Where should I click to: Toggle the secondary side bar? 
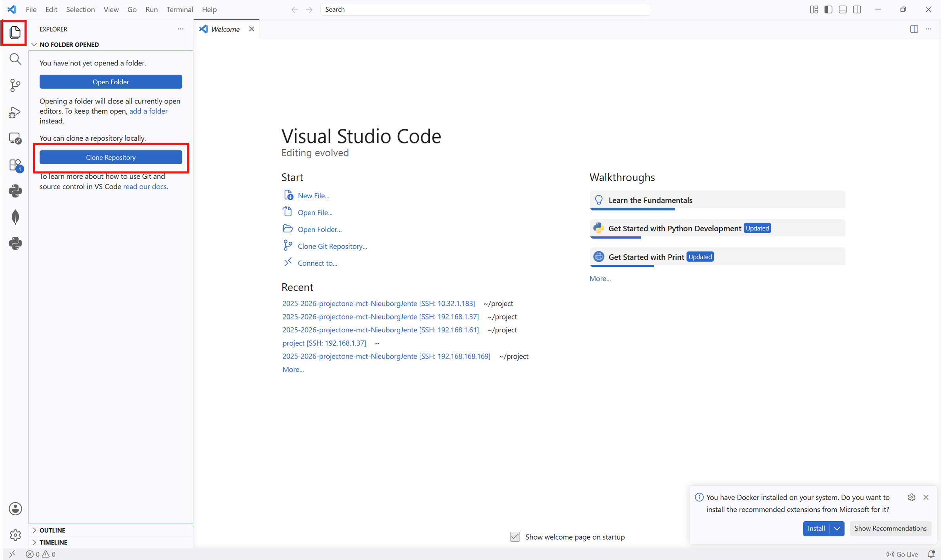click(857, 9)
